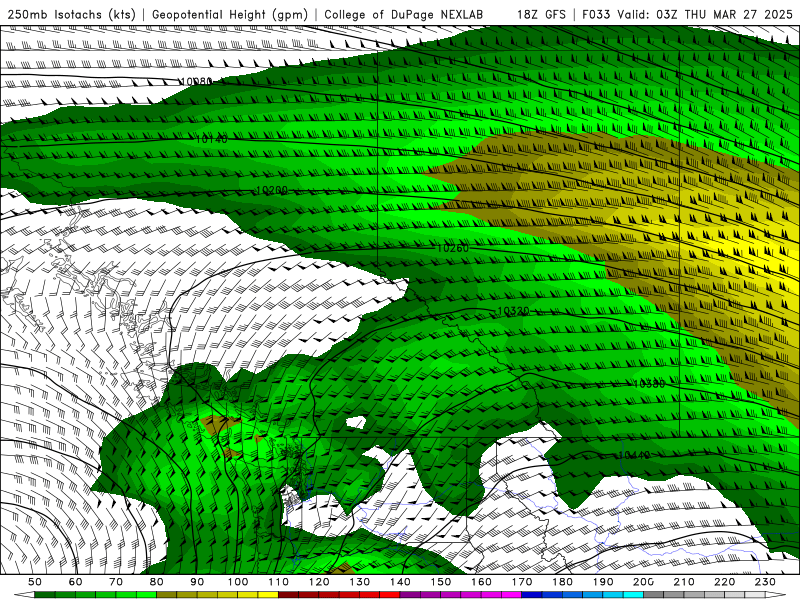Click the 10140 height contour label
Viewport: 800px width, 600px height.
coord(211,138)
